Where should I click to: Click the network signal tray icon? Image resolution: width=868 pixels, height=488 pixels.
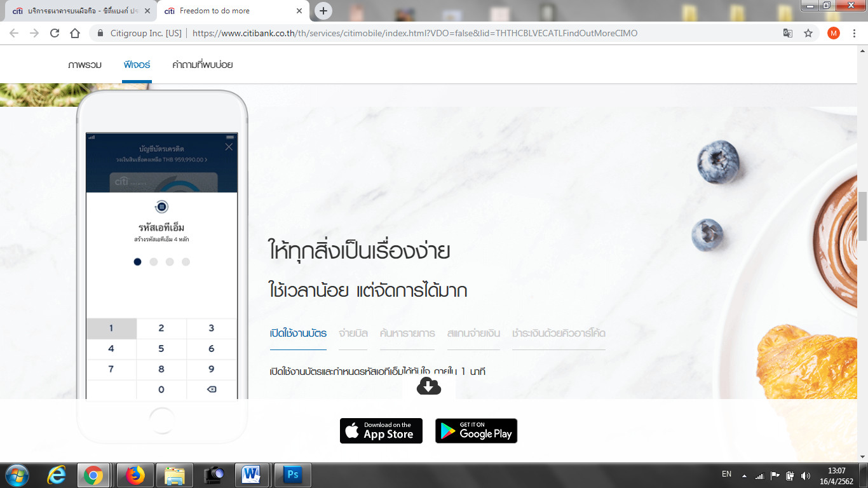(x=759, y=475)
